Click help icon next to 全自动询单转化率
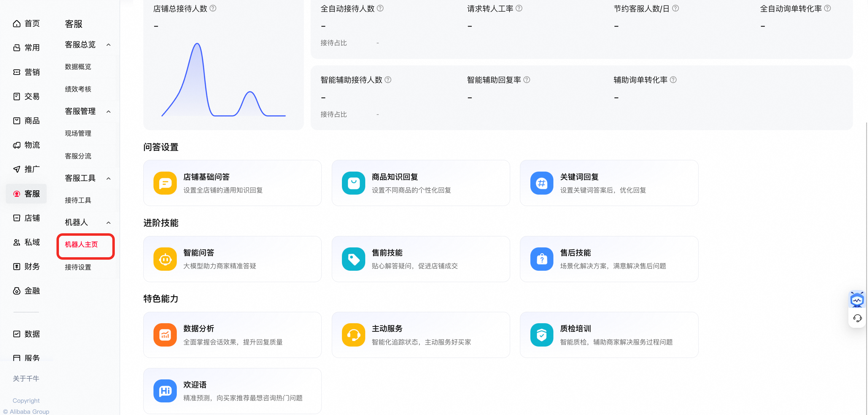The width and height of the screenshot is (868, 415). [x=827, y=8]
